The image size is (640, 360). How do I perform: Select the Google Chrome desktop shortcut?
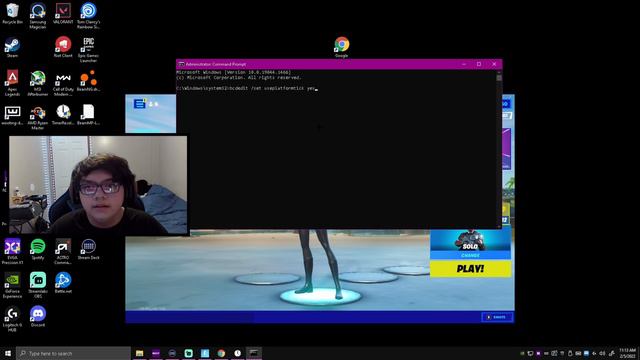342,47
